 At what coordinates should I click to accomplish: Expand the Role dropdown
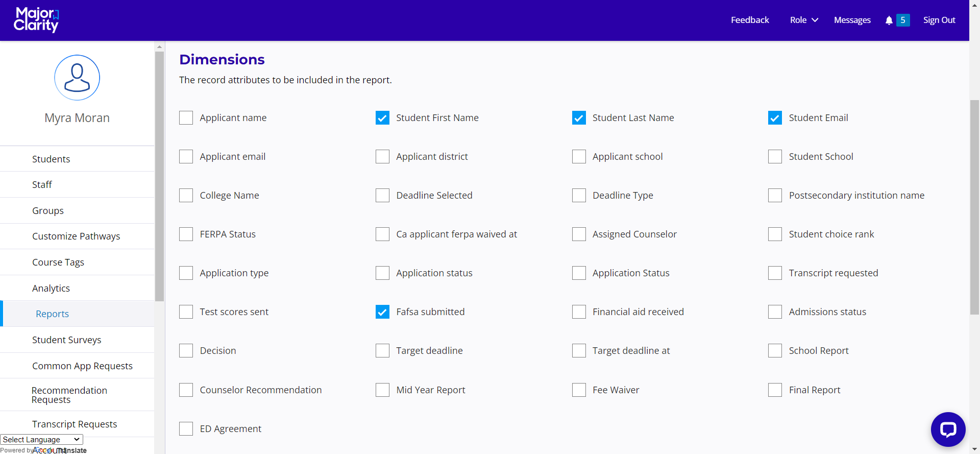803,20
